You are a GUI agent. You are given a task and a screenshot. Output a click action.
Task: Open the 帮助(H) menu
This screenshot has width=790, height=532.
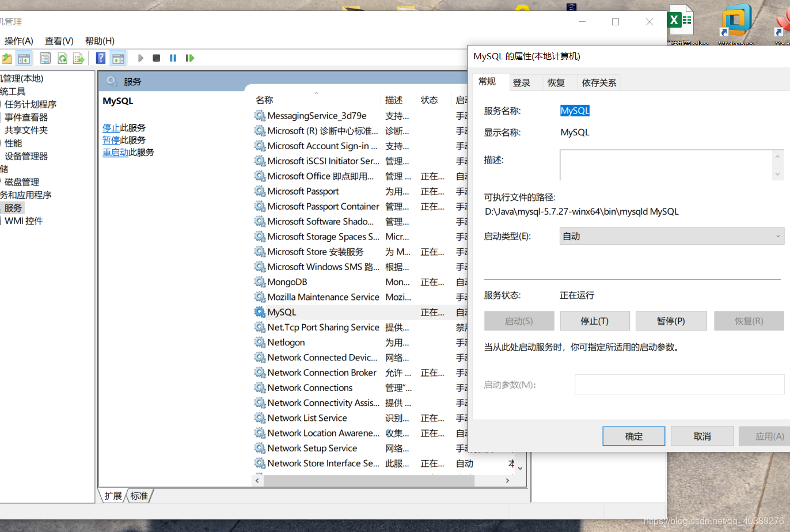coord(100,41)
